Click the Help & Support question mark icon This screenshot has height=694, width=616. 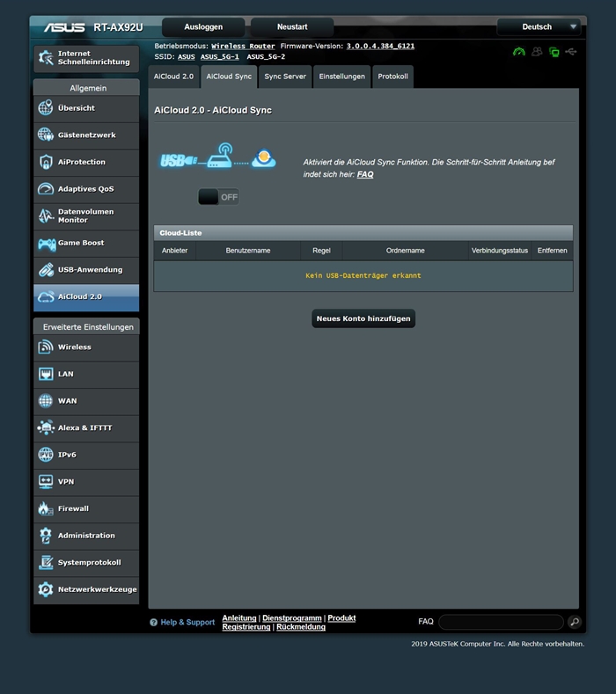tap(154, 622)
